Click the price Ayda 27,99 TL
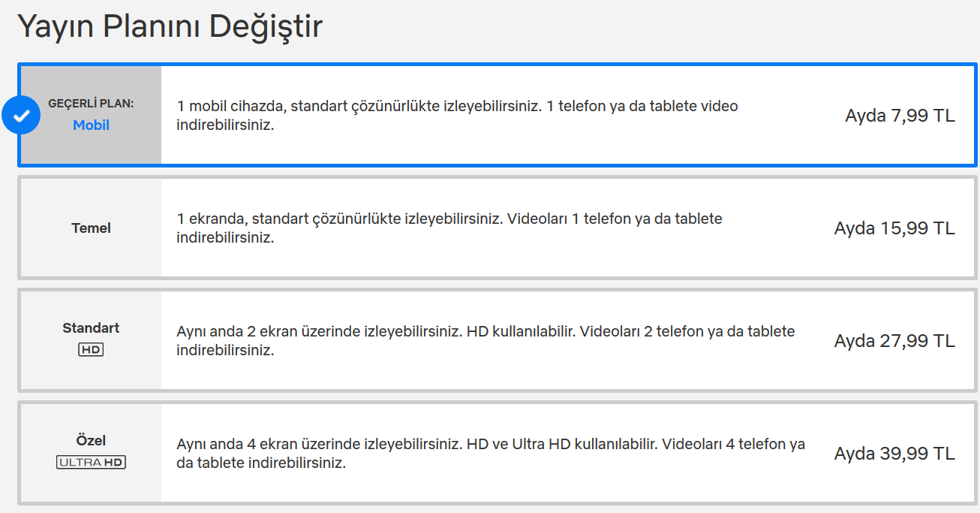 tap(894, 341)
